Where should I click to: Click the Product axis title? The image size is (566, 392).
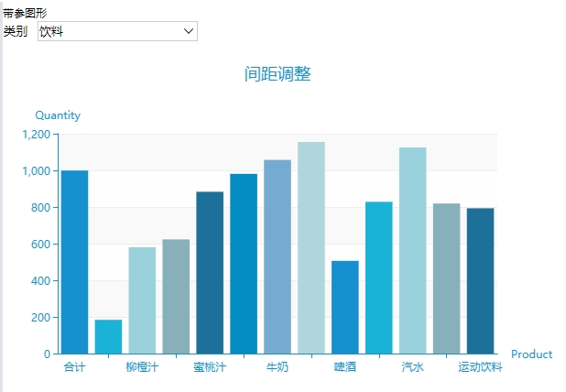point(532,354)
